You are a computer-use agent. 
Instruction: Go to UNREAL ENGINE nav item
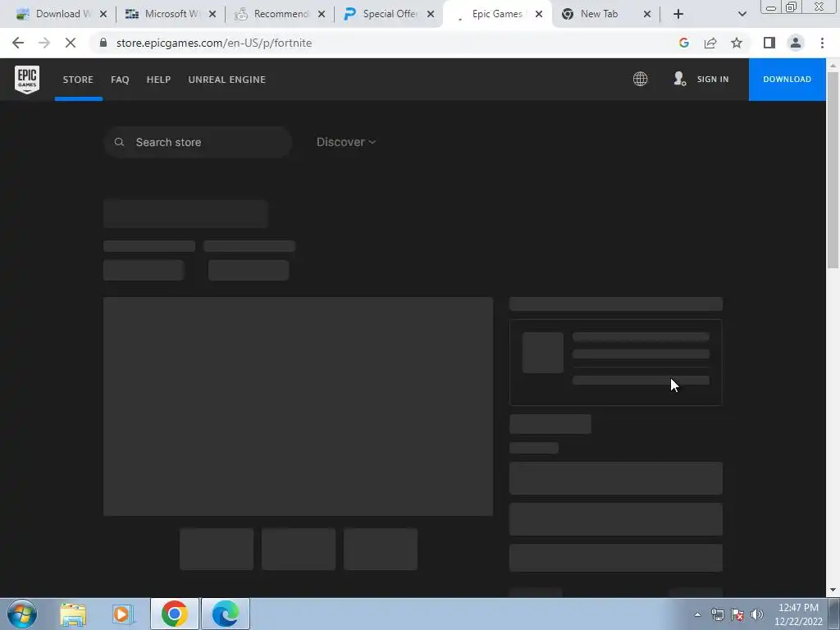click(226, 80)
